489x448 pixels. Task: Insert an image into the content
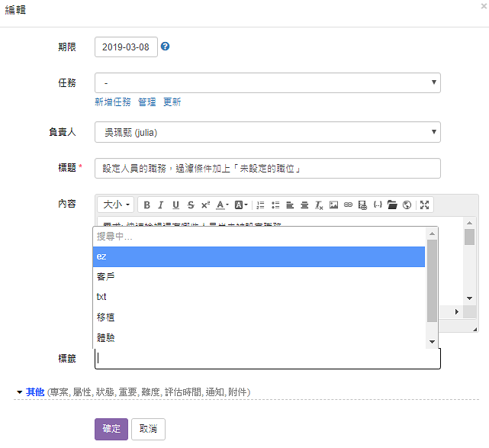pos(333,205)
